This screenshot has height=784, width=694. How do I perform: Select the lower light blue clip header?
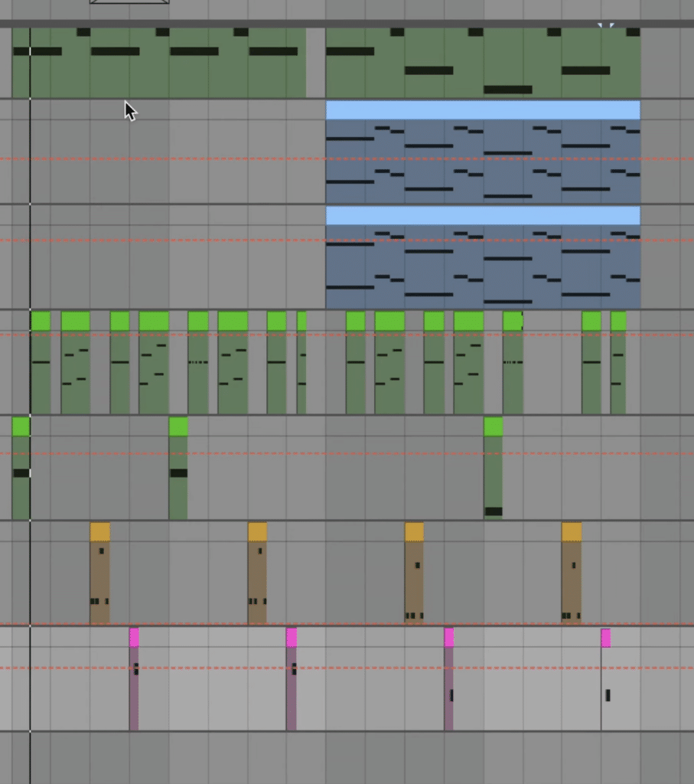pyautogui.click(x=483, y=215)
